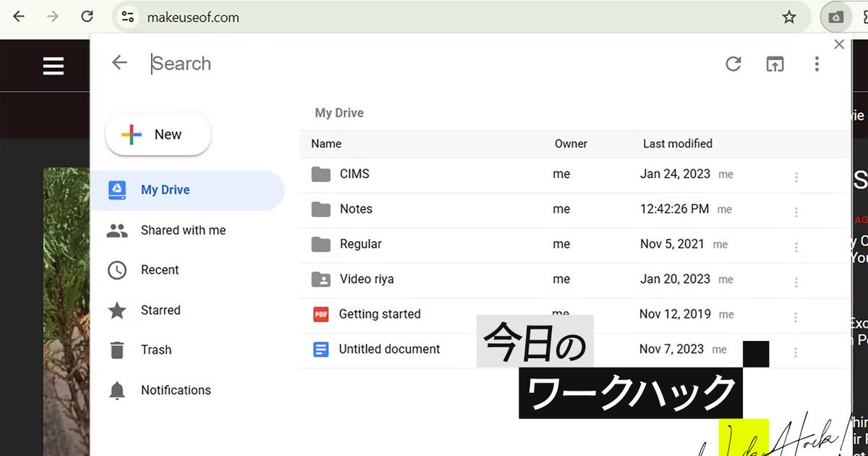Click the date 'Nov 12, 2019'
This screenshot has width=868, height=456.
tap(676, 314)
